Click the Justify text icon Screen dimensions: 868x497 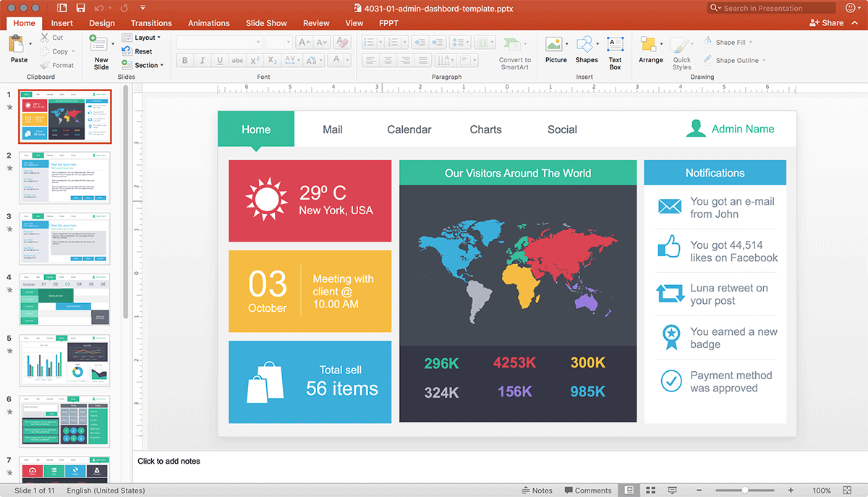point(423,61)
